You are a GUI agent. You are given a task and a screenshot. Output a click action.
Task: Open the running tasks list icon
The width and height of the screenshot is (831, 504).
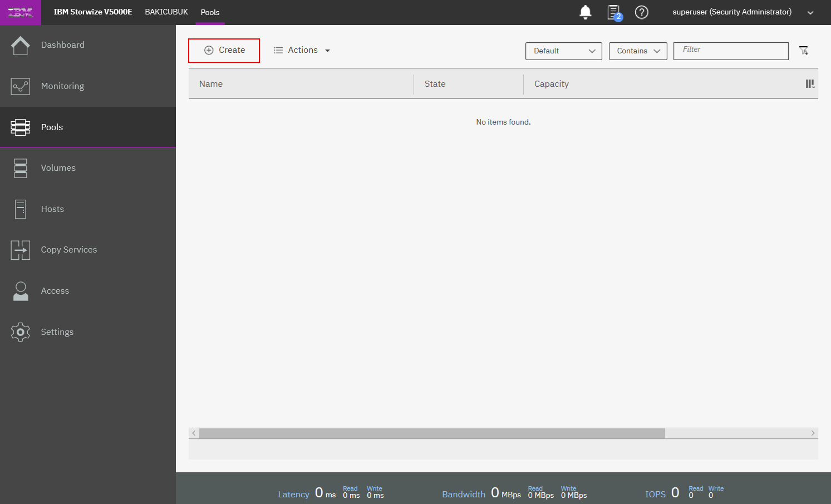(x=613, y=12)
